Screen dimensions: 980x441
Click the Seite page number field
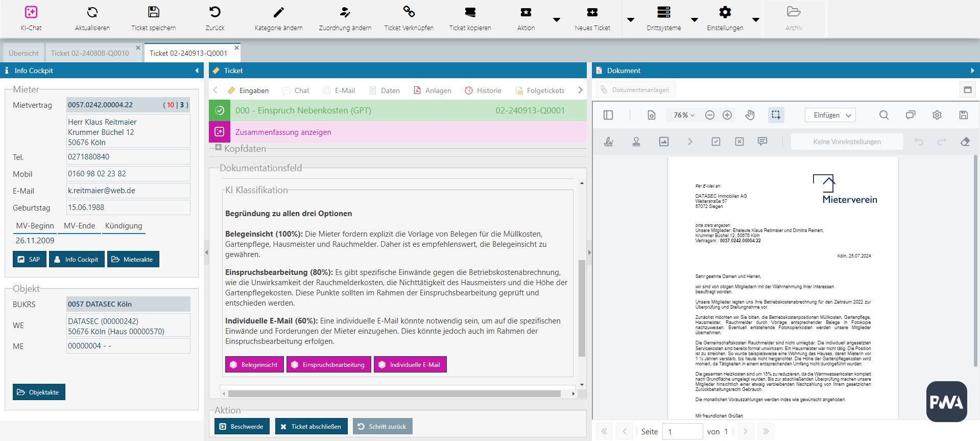point(683,431)
